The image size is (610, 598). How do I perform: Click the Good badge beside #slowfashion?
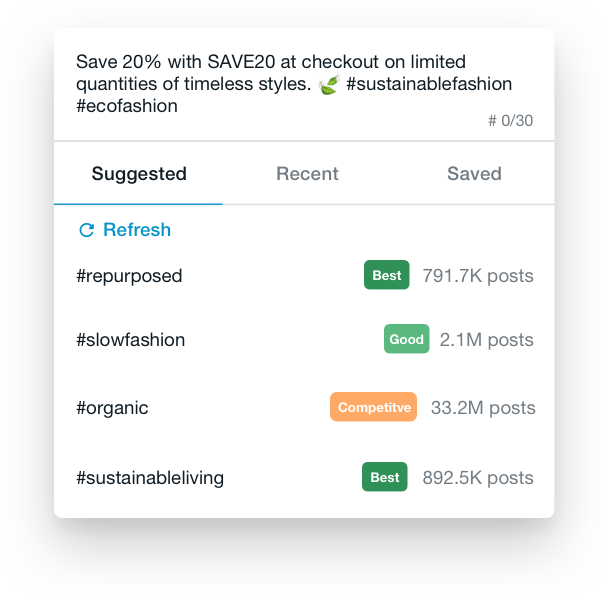point(407,339)
